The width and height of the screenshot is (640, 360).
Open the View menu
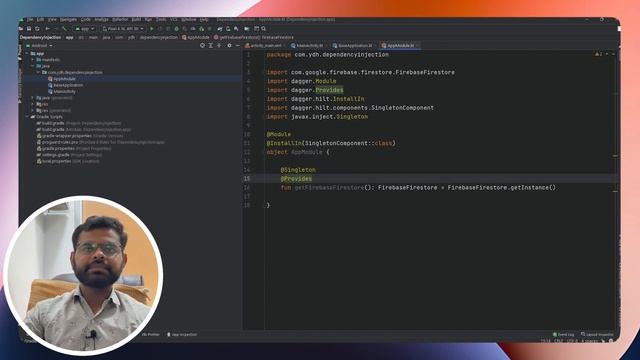click(x=52, y=20)
